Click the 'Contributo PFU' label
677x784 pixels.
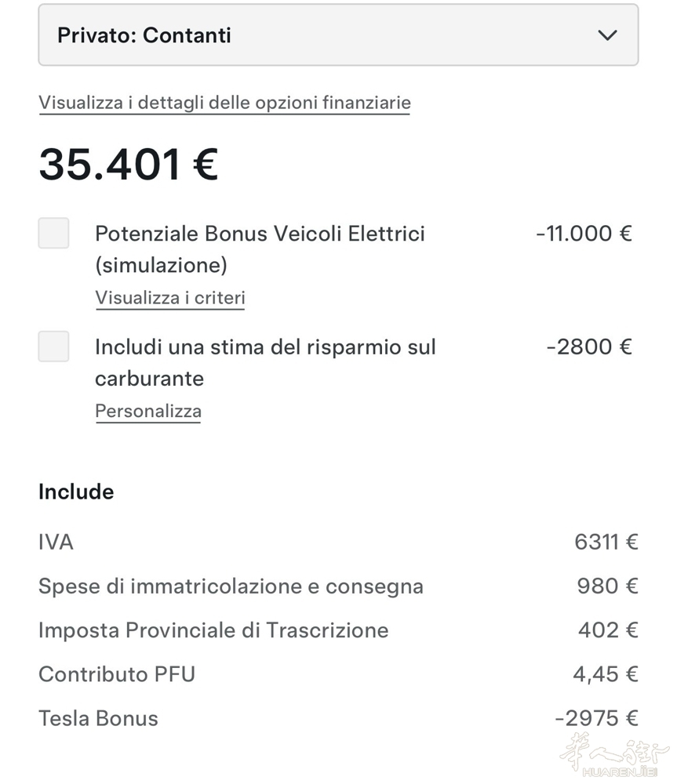[117, 674]
